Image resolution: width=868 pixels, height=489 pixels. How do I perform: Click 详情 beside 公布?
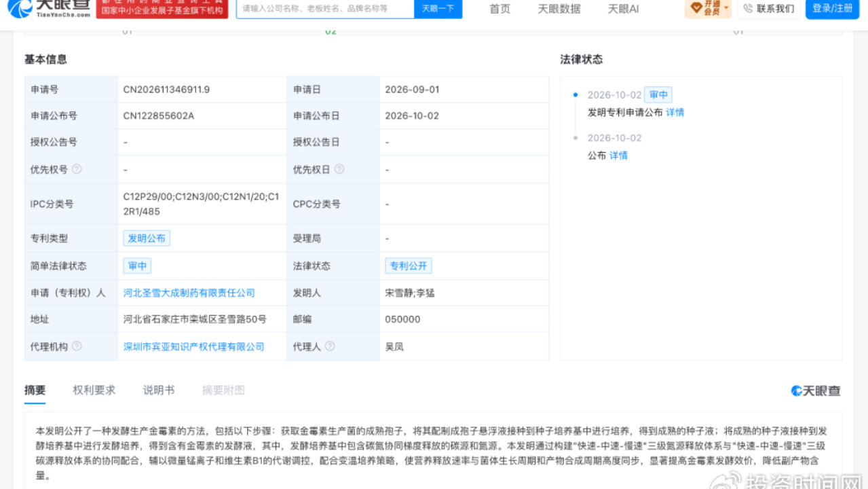click(x=618, y=156)
